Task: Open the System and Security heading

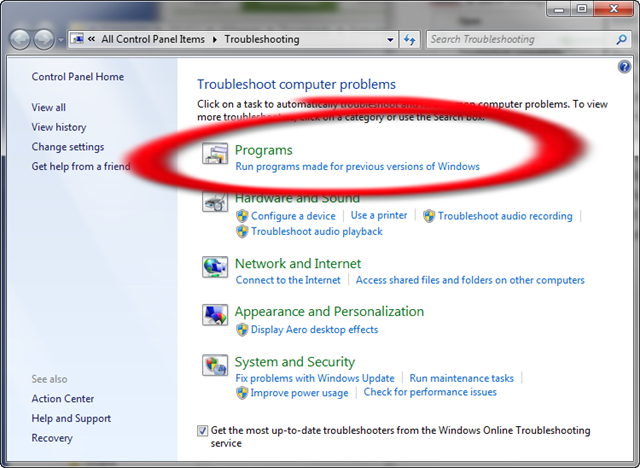Action: [295, 362]
